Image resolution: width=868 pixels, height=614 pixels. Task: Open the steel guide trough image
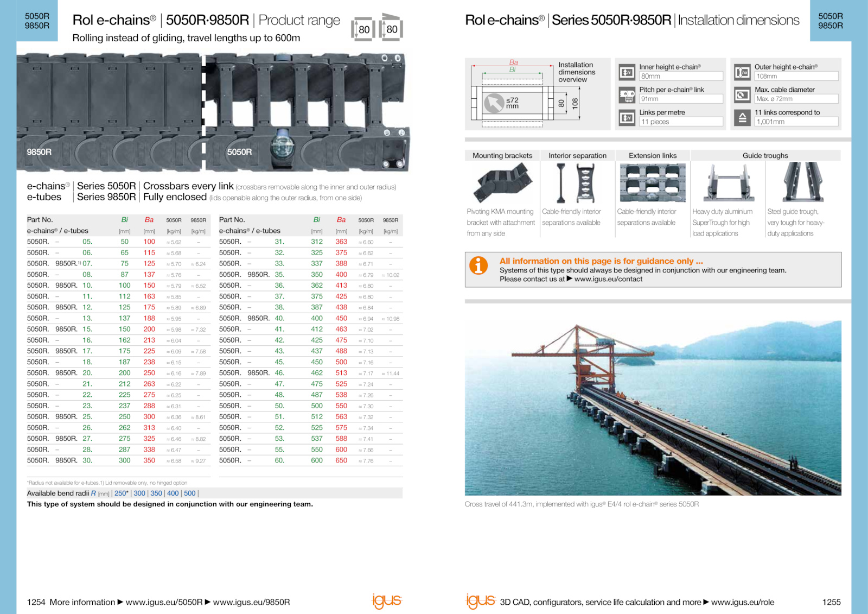pyautogui.click(x=803, y=182)
